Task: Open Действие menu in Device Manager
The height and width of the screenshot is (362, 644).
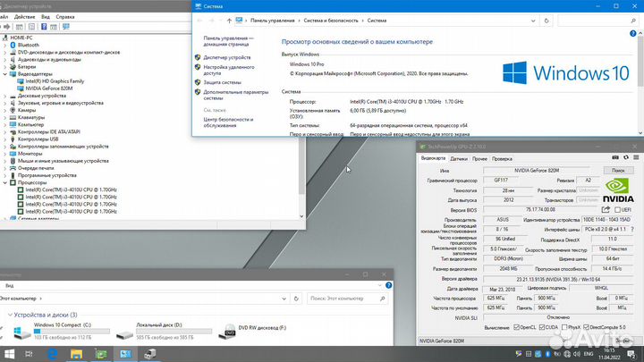Action: pos(25,17)
